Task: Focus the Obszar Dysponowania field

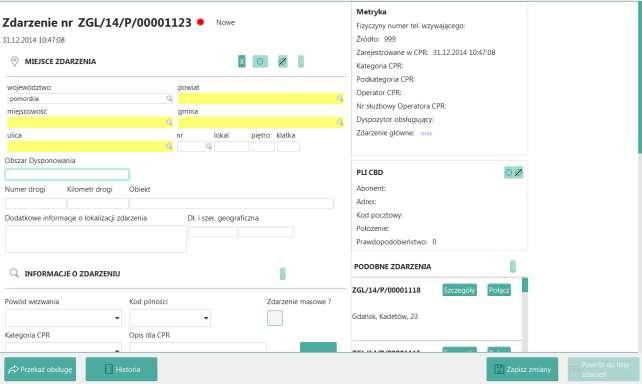Action: tap(67, 174)
